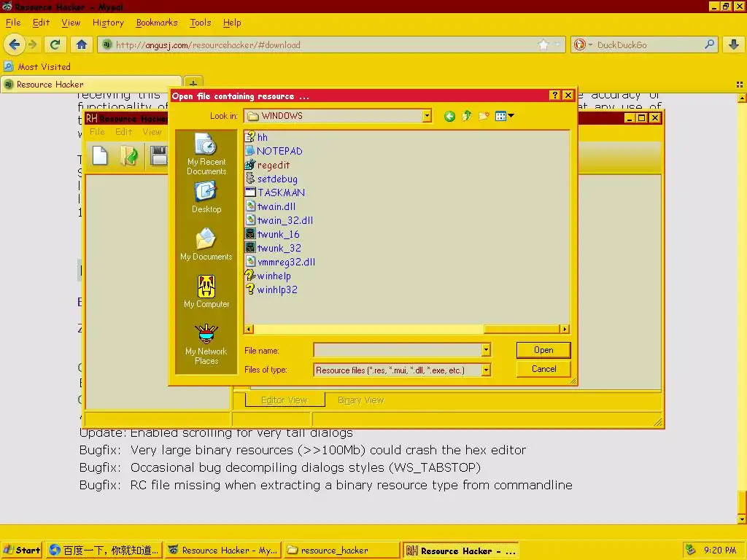Open browser Tools menu
The width and height of the screenshot is (747, 560).
tap(200, 23)
